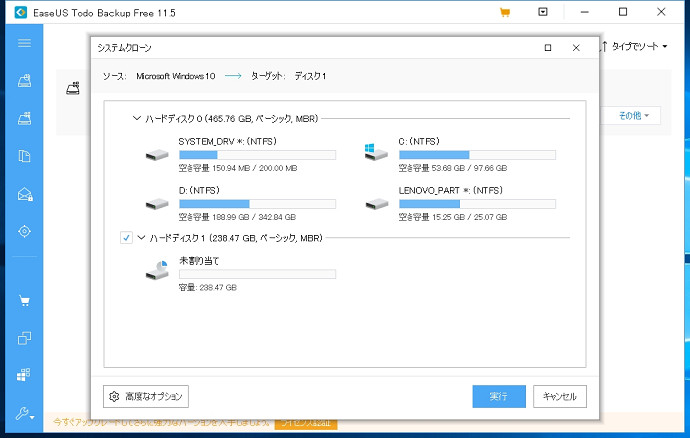This screenshot has height=438, width=690.
Task: Click the File Backup sidebar icon
Action: tap(24, 156)
